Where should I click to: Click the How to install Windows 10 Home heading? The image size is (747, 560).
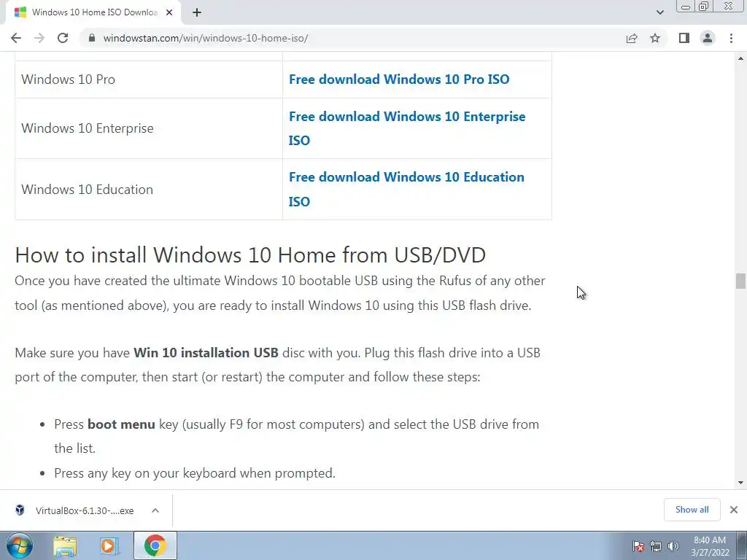[x=250, y=254]
